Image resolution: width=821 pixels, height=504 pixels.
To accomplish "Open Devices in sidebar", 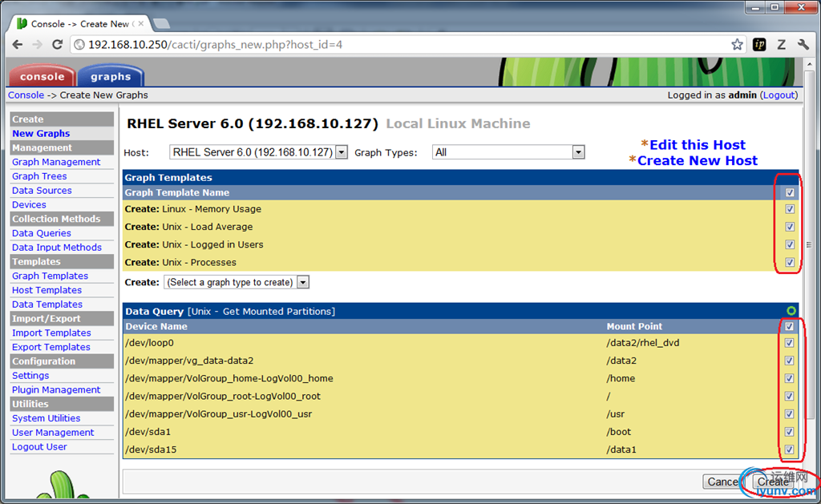I will point(29,204).
